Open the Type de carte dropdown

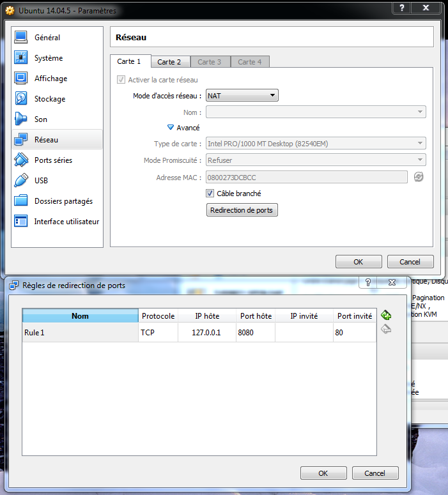coord(316,143)
